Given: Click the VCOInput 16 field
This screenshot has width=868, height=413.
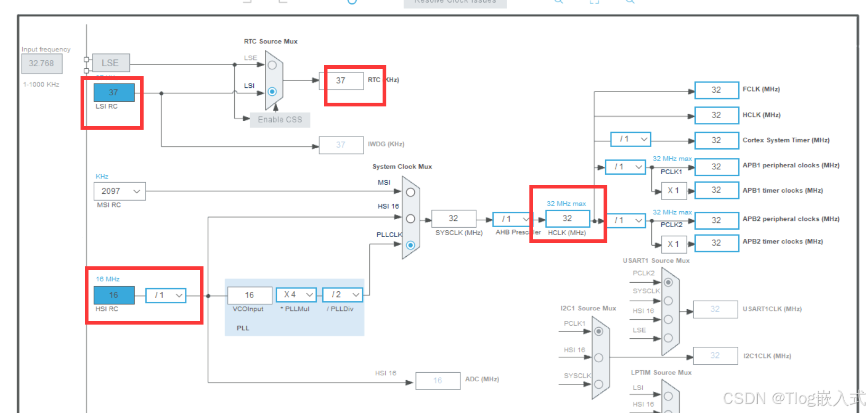Looking at the screenshot, I should [250, 295].
